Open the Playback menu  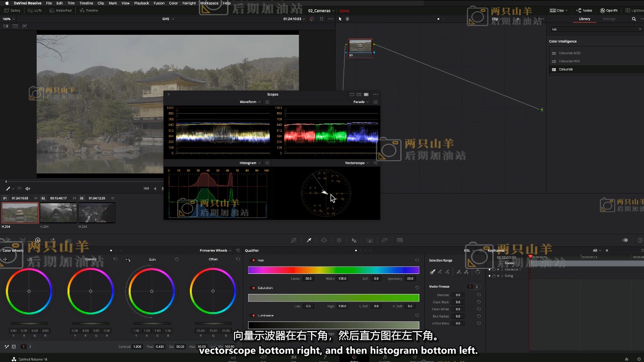[141, 3]
